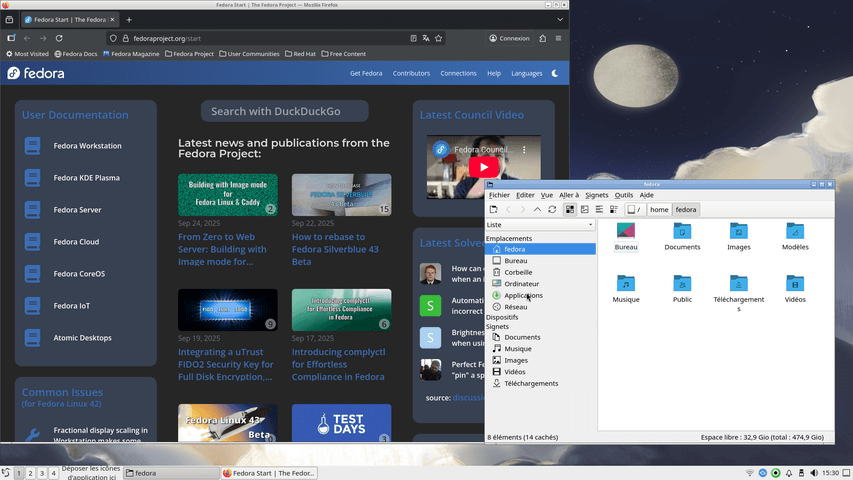Go up to parent folder in file manager

(537, 210)
